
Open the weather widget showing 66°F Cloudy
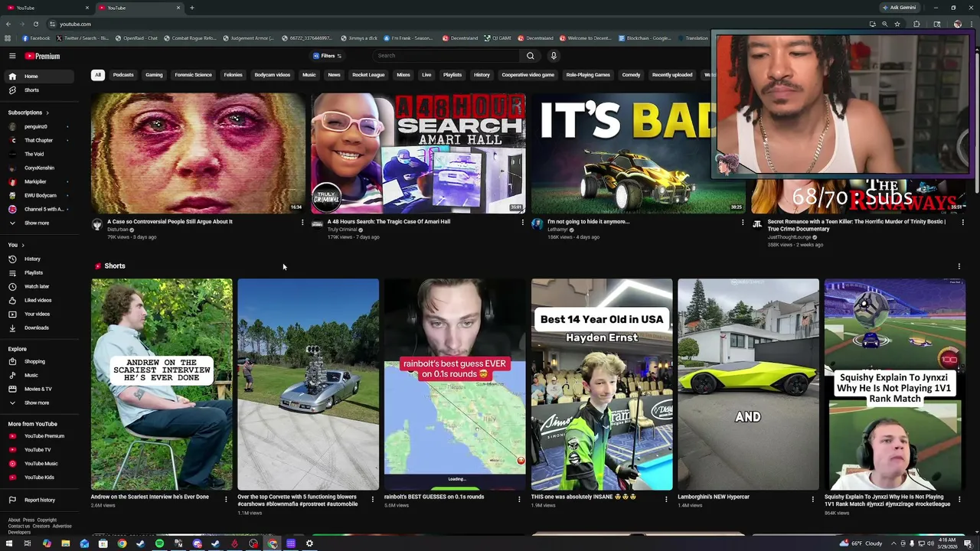(862, 543)
